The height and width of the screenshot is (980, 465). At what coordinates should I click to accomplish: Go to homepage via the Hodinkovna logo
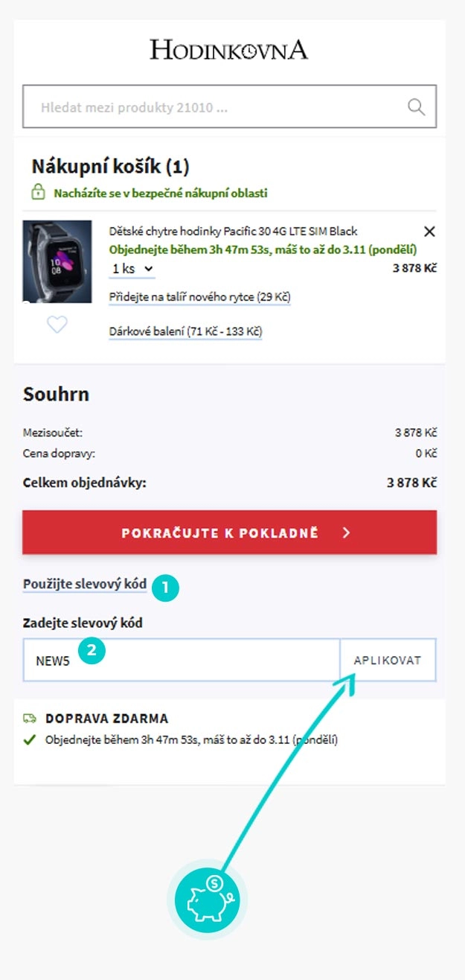pyautogui.click(x=228, y=50)
